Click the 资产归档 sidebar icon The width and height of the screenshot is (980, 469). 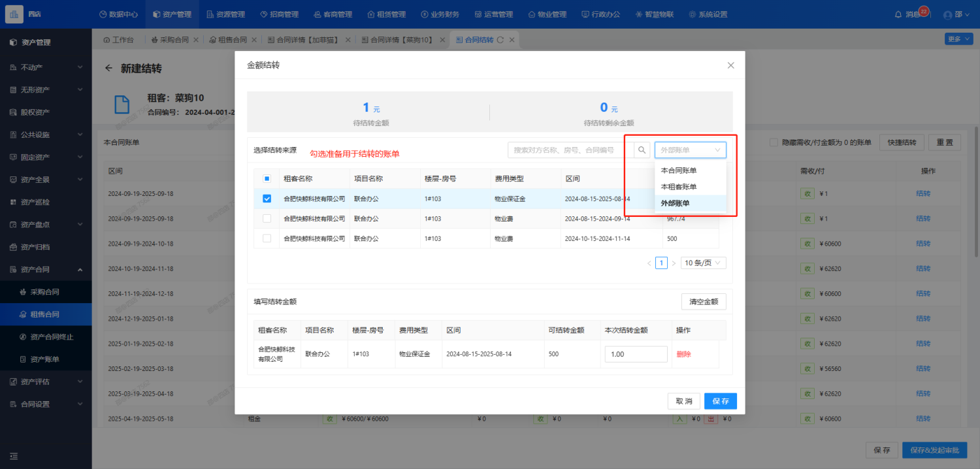14,247
